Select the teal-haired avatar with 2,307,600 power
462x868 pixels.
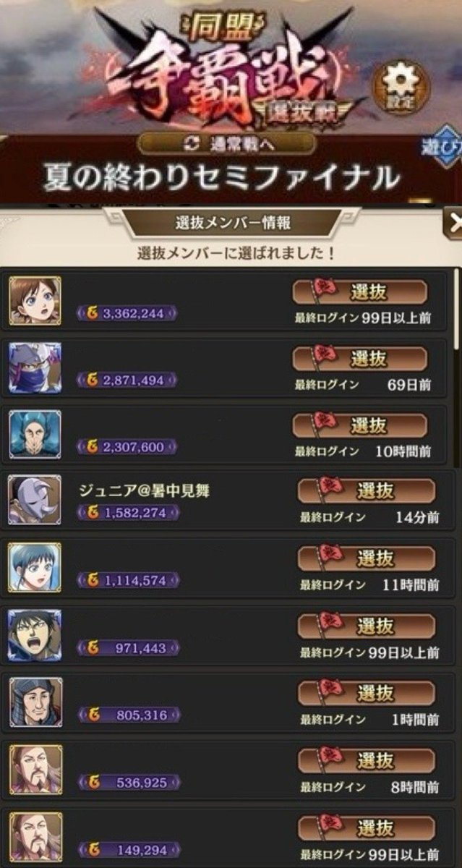pyautogui.click(x=35, y=435)
